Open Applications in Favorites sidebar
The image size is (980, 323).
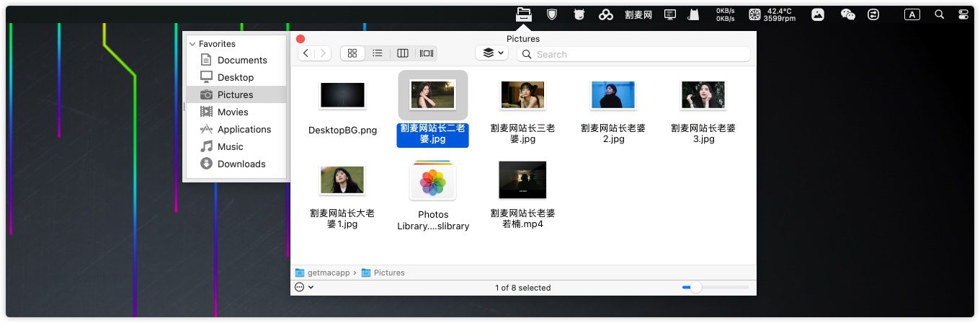236,129
